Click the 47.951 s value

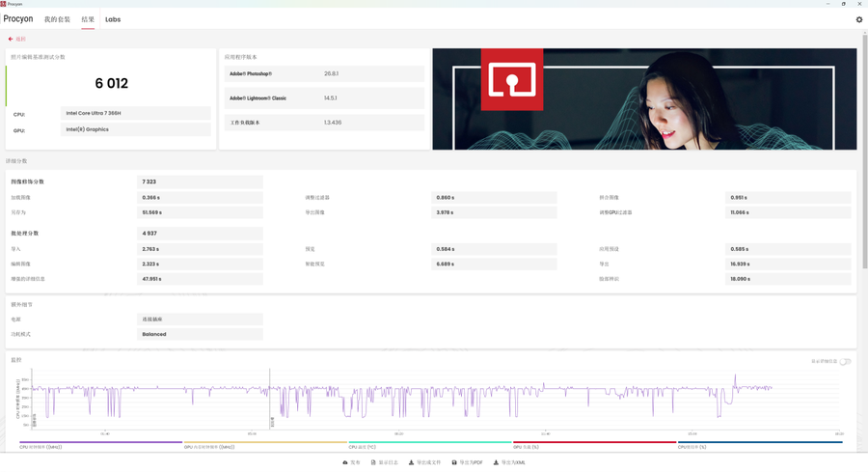click(x=200, y=279)
